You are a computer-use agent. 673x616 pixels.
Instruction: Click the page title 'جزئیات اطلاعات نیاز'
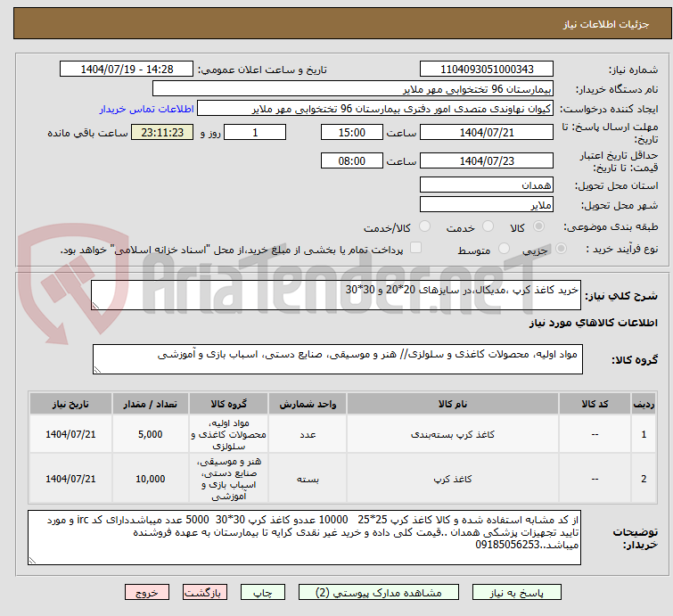(x=605, y=24)
